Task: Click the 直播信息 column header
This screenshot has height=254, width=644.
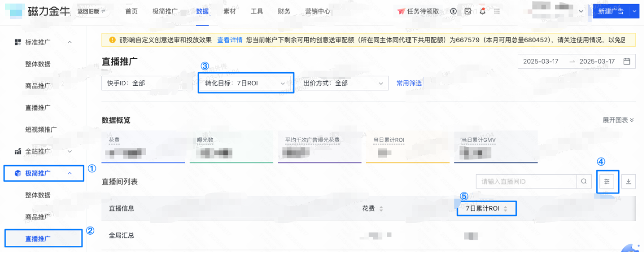Action: click(122, 209)
